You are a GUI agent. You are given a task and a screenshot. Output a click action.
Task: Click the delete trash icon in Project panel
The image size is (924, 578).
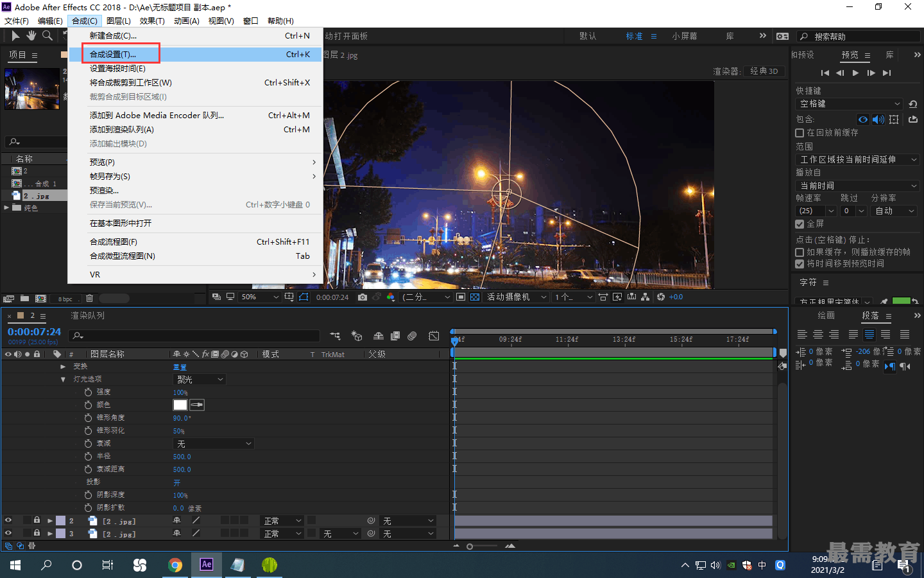point(90,299)
